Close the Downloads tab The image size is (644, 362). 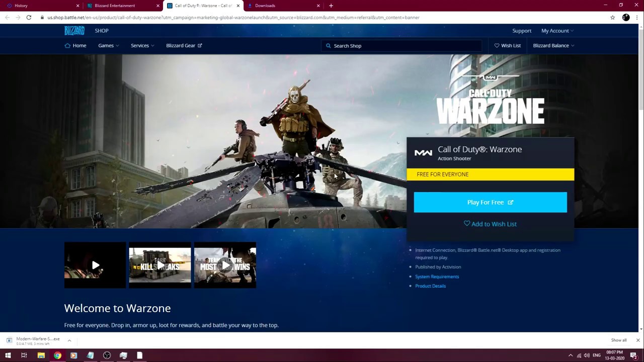(318, 6)
